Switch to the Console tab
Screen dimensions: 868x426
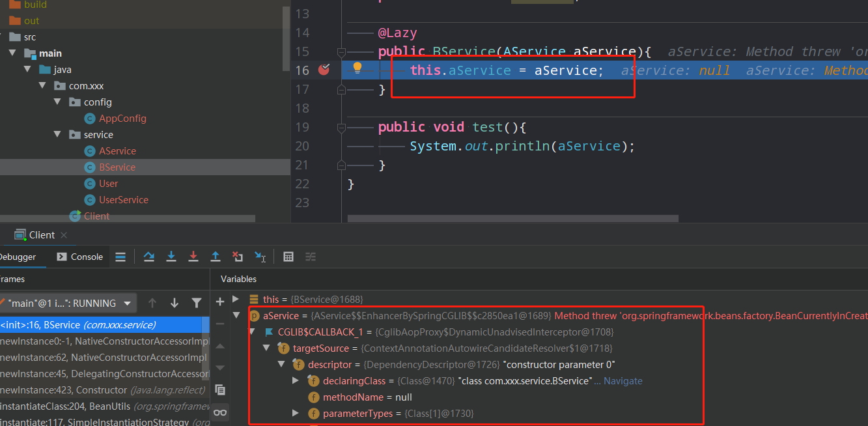coord(80,257)
